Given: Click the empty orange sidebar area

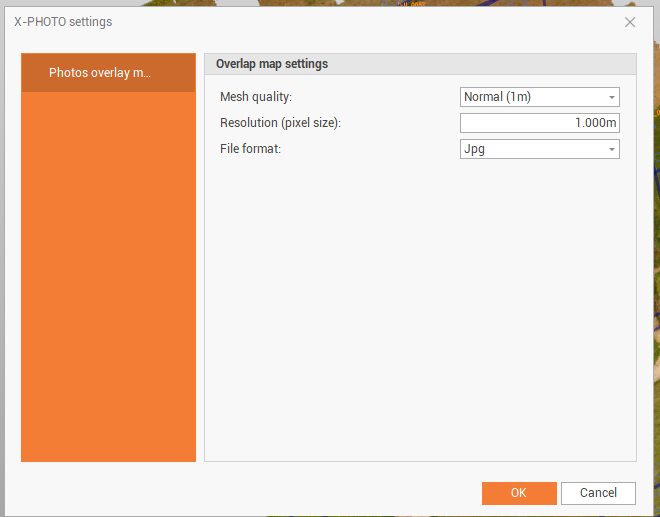Looking at the screenshot, I should point(108,280).
